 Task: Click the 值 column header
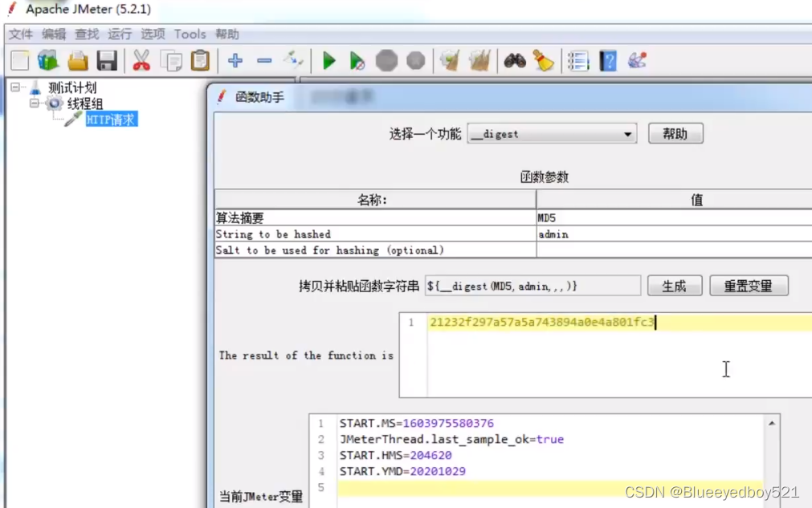(674, 200)
